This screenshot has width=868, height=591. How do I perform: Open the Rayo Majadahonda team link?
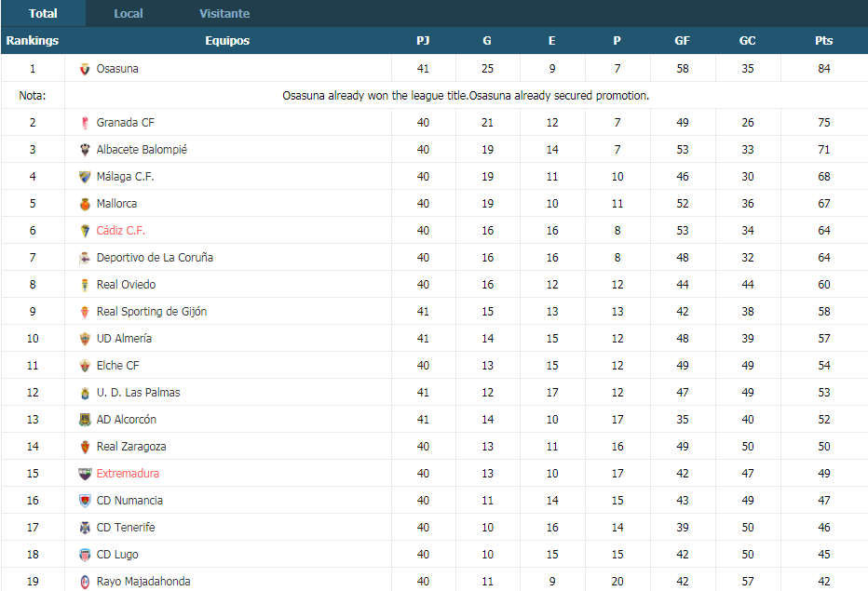143,582
